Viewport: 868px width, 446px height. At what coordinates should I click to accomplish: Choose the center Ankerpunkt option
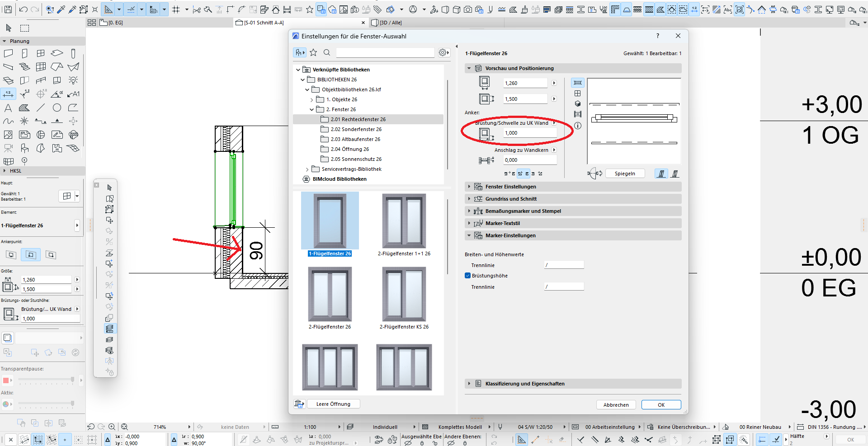tap(31, 255)
